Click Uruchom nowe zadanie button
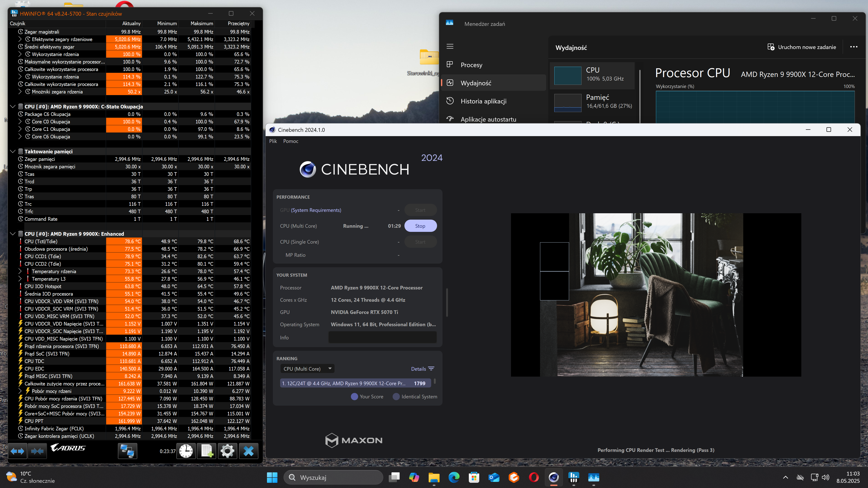Screen dimensions: 868x488 (x=802, y=47)
